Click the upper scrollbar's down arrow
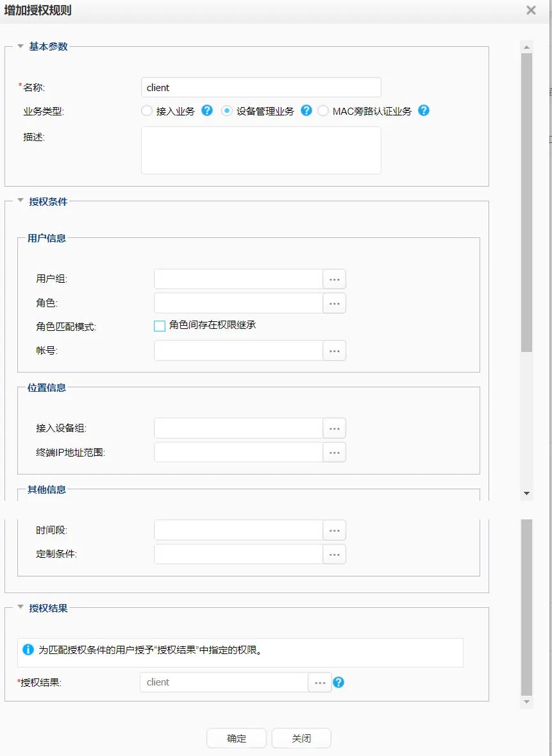This screenshot has height=756, width=552. (526, 493)
